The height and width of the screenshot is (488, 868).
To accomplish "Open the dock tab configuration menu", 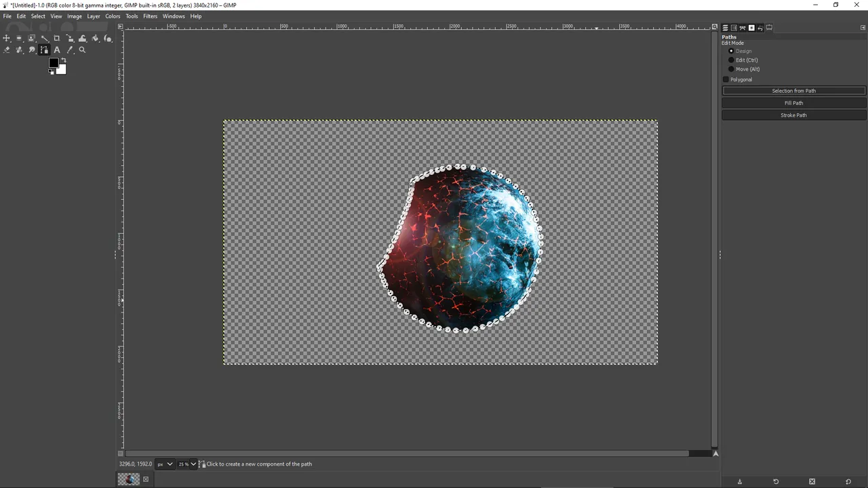I will (863, 28).
